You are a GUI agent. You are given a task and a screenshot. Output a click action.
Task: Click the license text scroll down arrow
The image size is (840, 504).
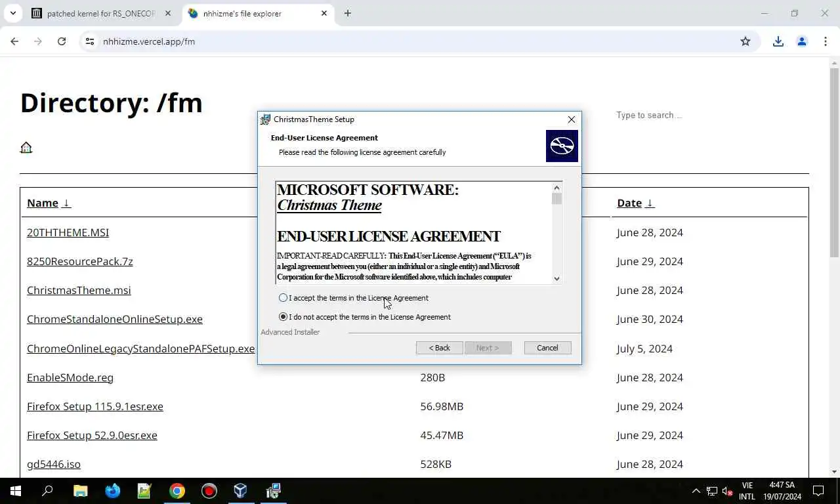click(557, 278)
